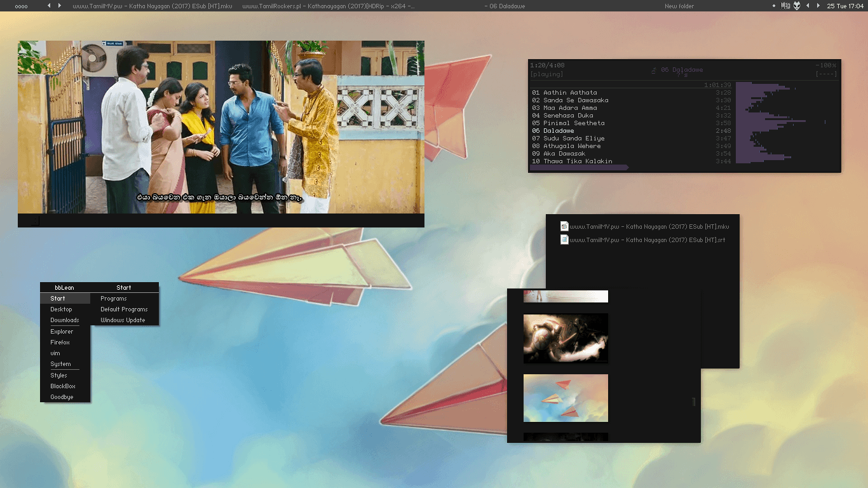This screenshot has width=868, height=488.
Task: Click the tray icon immediately right of the white dot
Action: 785,6
